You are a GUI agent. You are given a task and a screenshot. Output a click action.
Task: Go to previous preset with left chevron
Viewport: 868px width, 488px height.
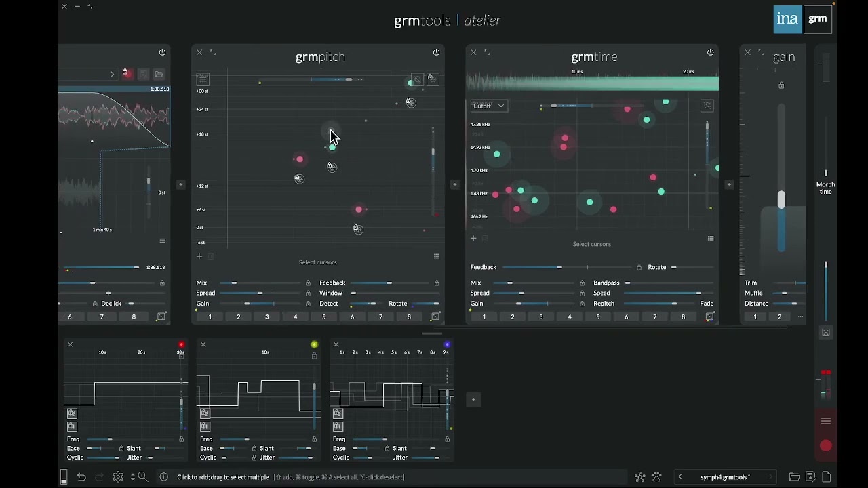680,477
